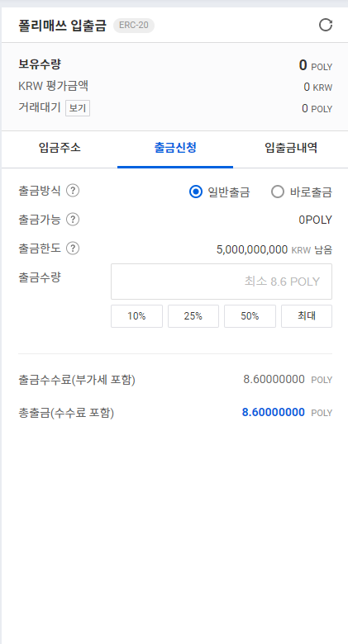The width and height of the screenshot is (348, 644).
Task: Click the 폴리매쓰 입출금 title
Action: click(63, 26)
